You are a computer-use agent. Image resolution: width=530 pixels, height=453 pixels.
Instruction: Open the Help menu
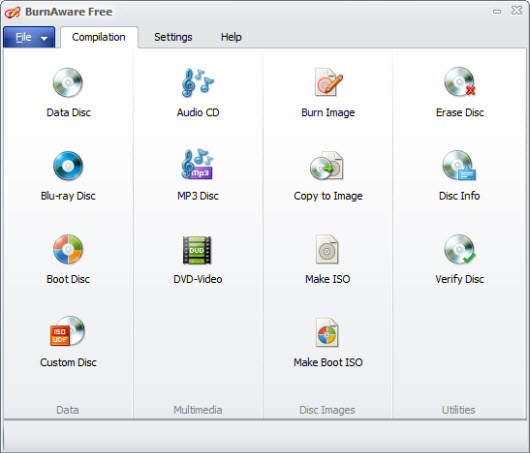(x=231, y=37)
